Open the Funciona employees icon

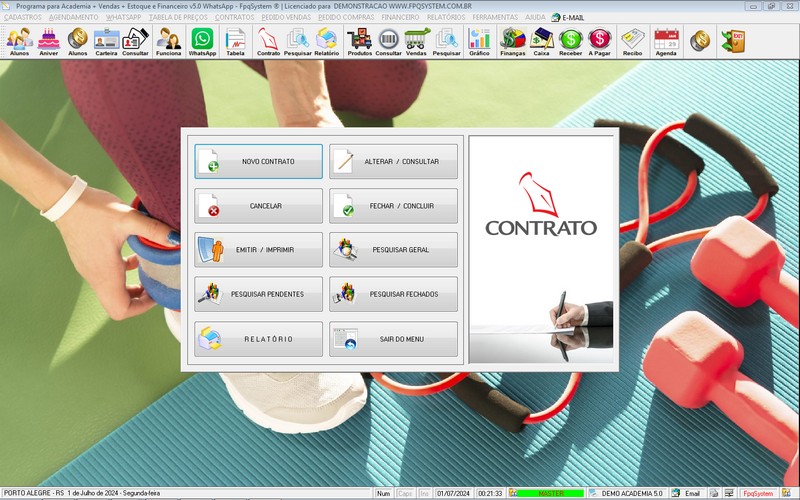pyautogui.click(x=168, y=41)
